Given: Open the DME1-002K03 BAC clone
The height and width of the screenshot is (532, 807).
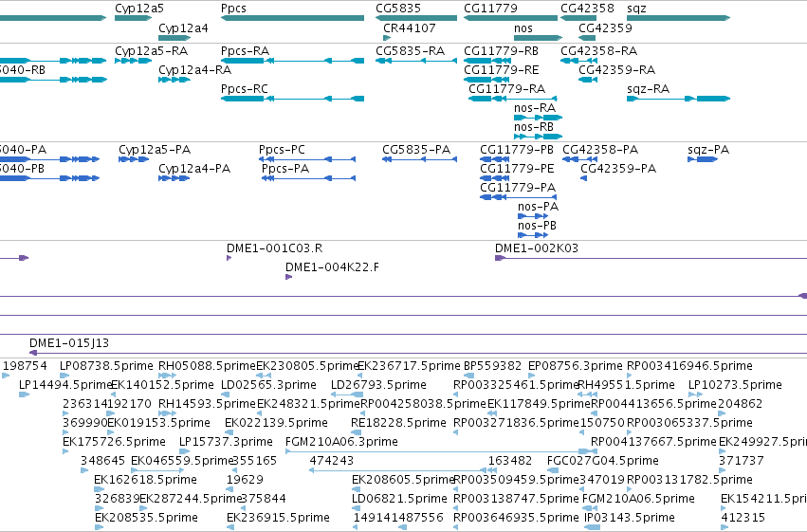Looking at the screenshot, I should click(x=651, y=258).
